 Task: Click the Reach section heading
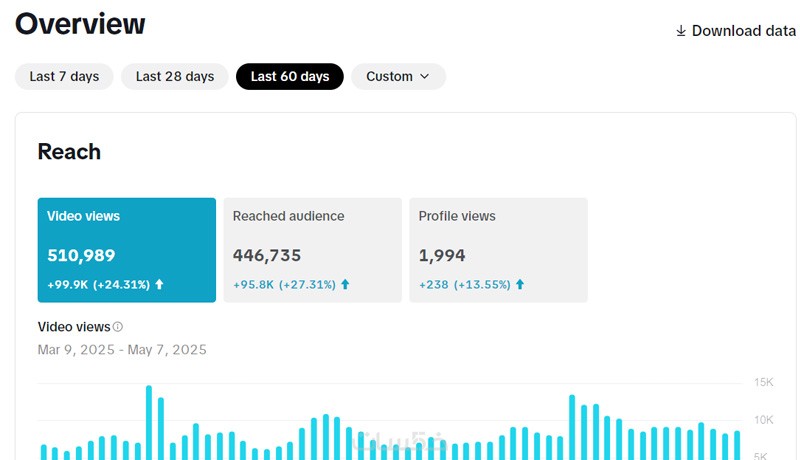(69, 152)
